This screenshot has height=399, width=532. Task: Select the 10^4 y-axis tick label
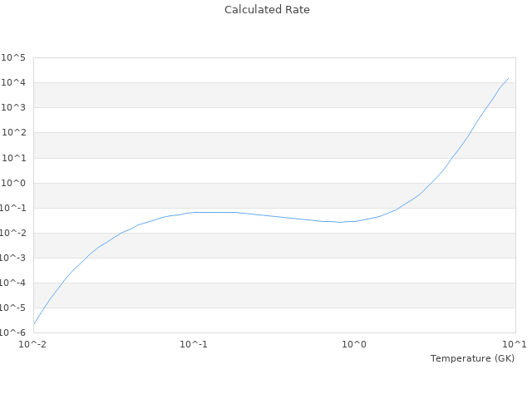tap(13, 82)
